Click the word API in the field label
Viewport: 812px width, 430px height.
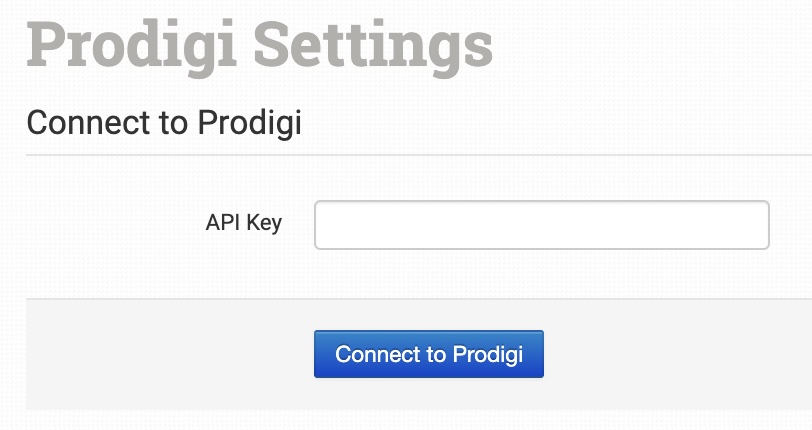(x=223, y=223)
